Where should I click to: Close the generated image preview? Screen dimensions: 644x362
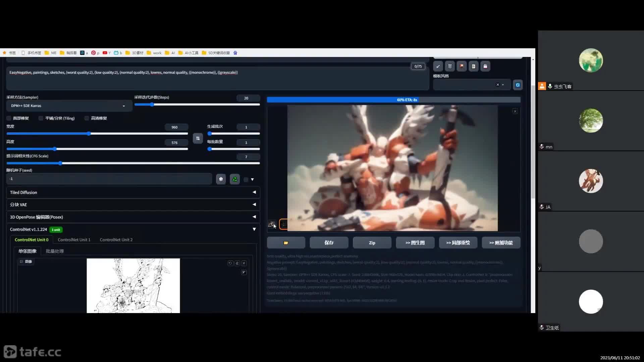pyautogui.click(x=515, y=111)
